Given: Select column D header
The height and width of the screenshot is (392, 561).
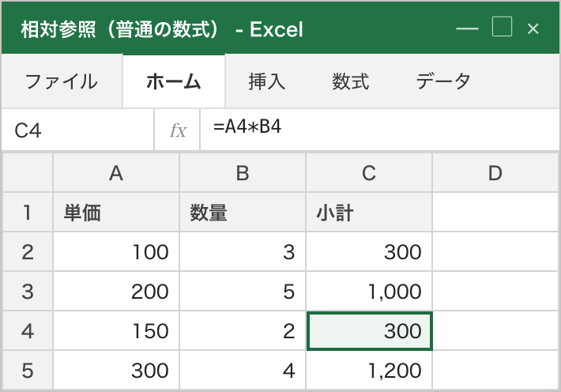Looking at the screenshot, I should pyautogui.click(x=495, y=173).
